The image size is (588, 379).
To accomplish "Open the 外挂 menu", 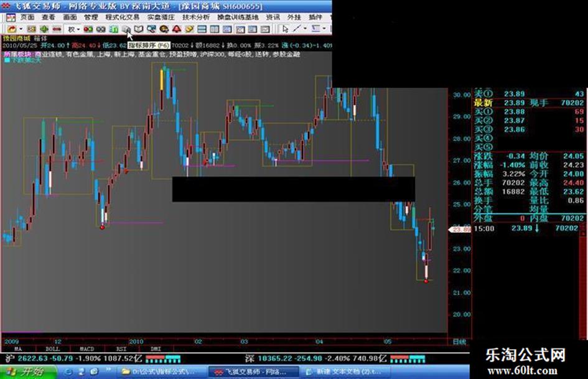I will [294, 17].
